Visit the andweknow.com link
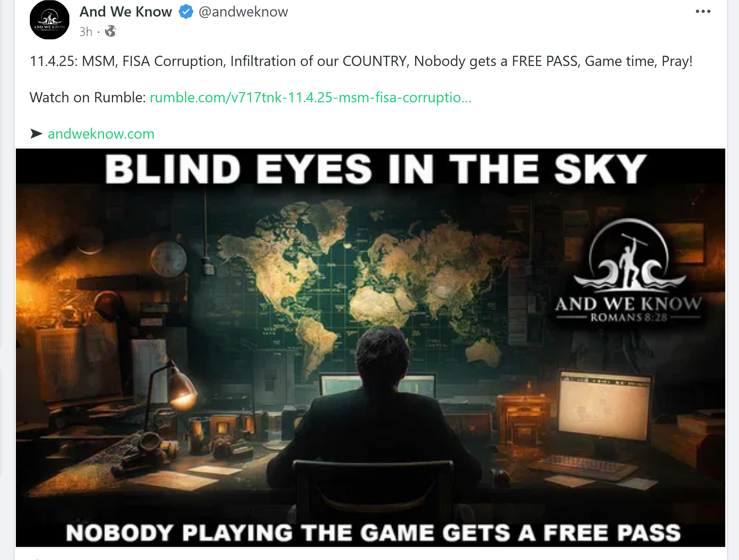This screenshot has height=560, width=739. tap(101, 134)
